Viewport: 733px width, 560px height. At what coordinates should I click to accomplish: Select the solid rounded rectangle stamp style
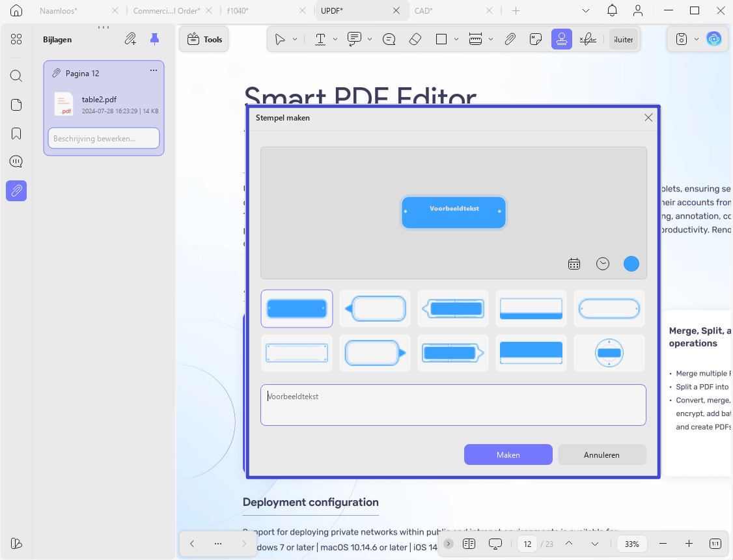pos(297,309)
